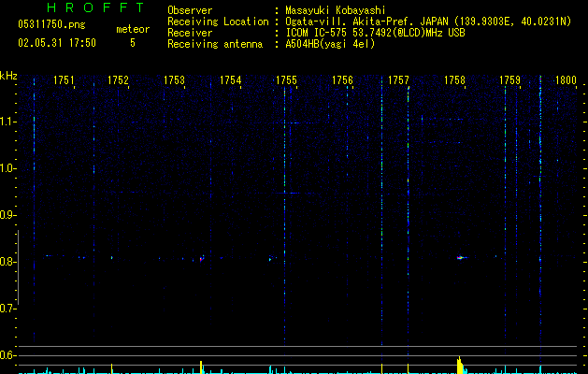Click the 0.8 kHz frequency label
The height and width of the screenshot is (374, 588).
click(7, 262)
